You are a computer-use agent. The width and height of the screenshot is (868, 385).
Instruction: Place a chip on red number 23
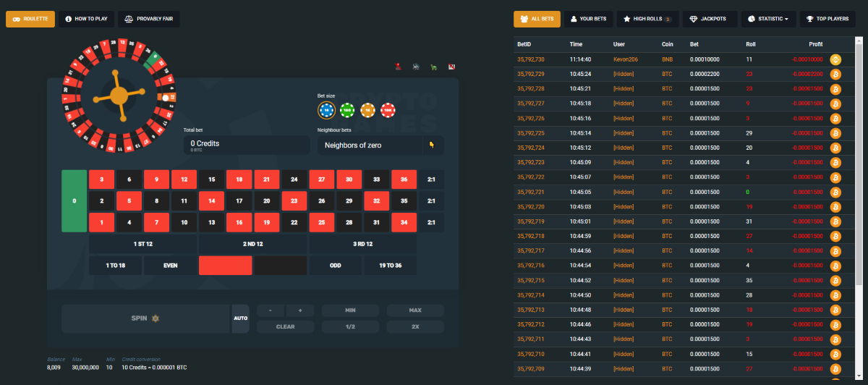(294, 201)
